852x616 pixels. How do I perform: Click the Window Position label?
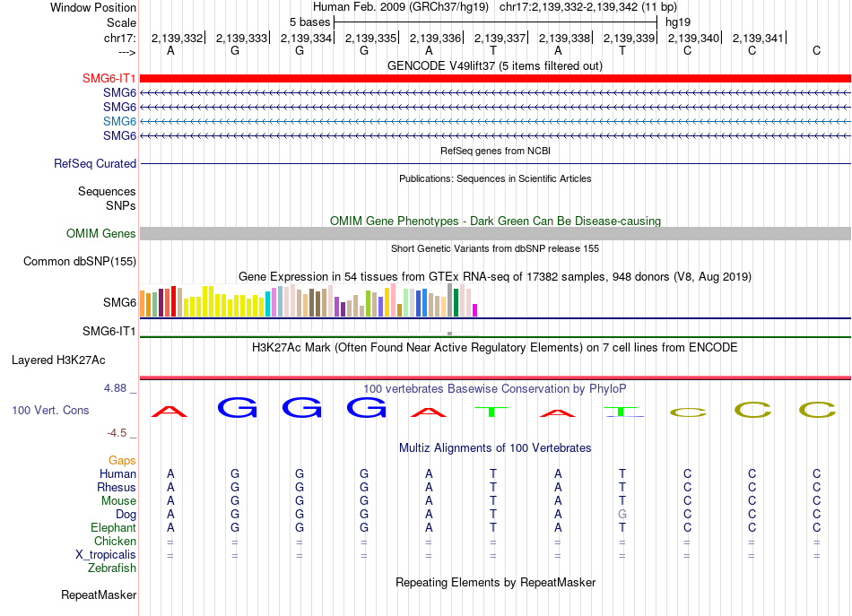[93, 7]
